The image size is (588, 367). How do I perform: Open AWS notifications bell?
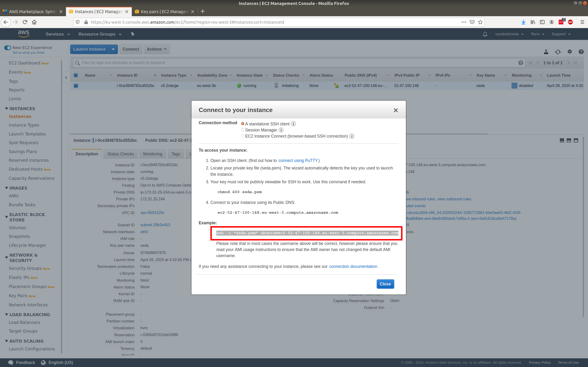point(485,34)
